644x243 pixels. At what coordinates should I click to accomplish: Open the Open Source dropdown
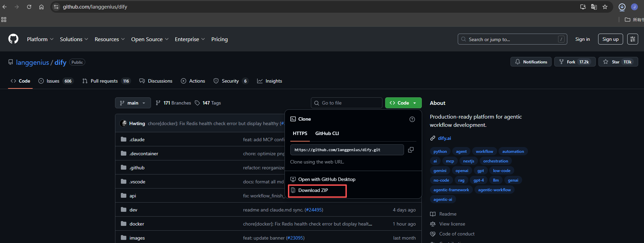(150, 39)
